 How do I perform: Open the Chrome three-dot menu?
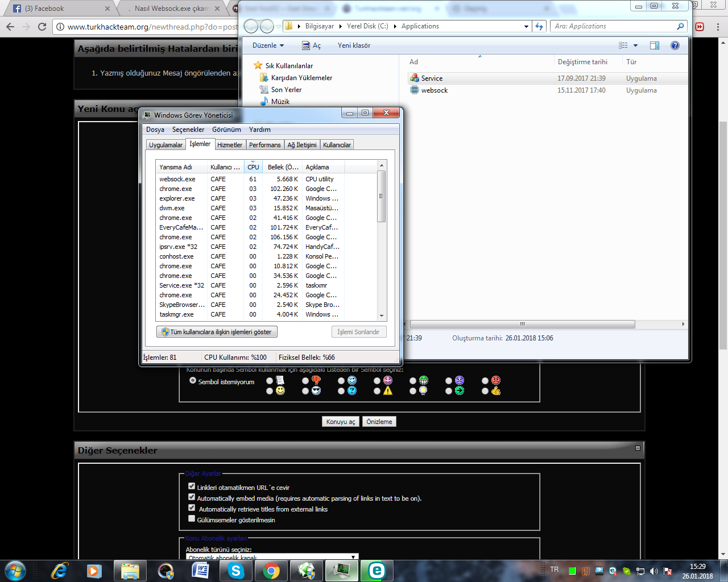coord(718,27)
